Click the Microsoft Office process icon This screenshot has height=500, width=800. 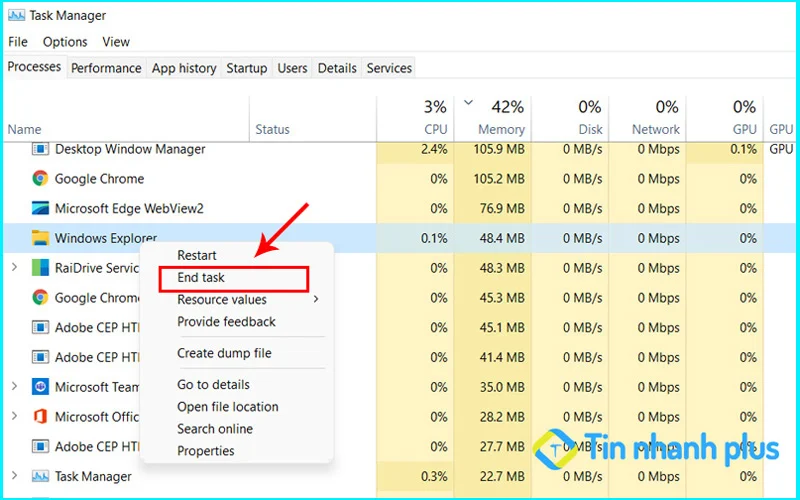[40, 416]
